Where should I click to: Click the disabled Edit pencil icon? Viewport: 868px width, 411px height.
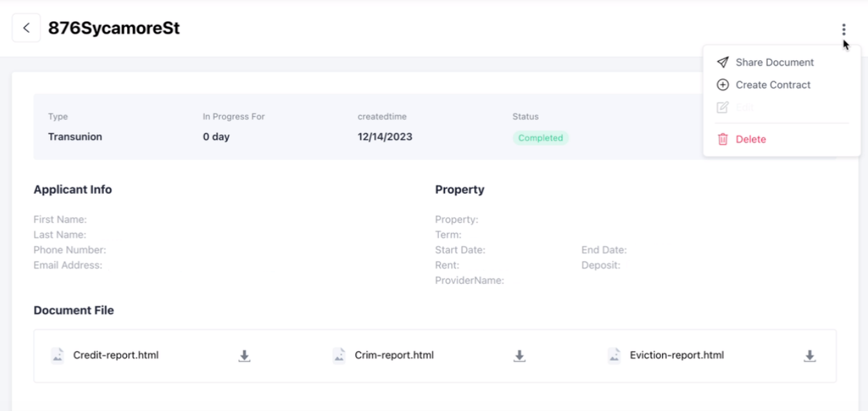723,107
